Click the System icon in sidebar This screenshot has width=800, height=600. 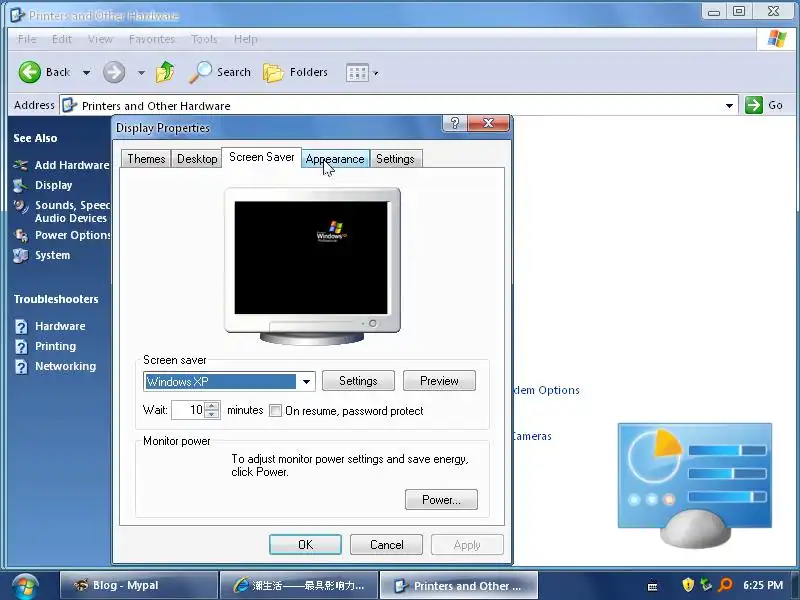20,255
